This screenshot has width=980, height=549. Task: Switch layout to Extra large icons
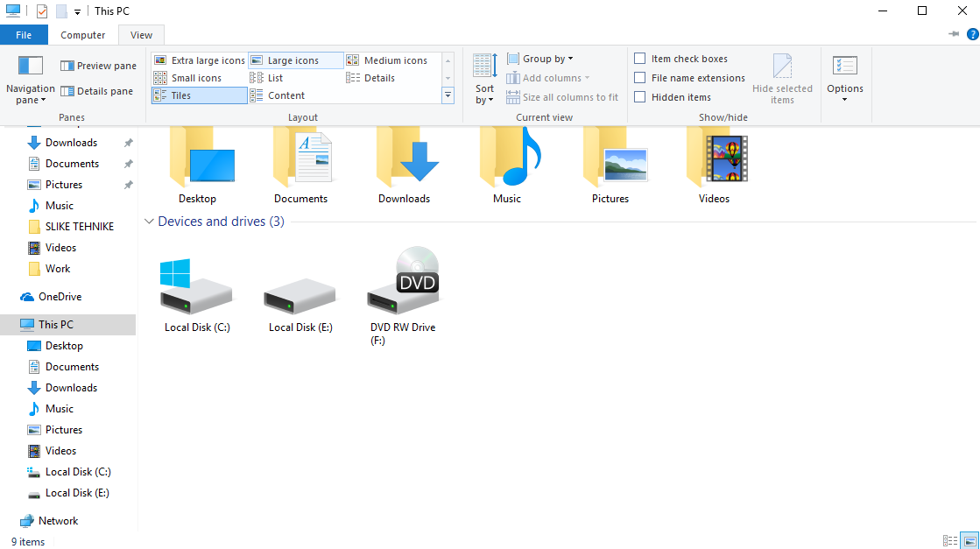pyautogui.click(x=199, y=60)
